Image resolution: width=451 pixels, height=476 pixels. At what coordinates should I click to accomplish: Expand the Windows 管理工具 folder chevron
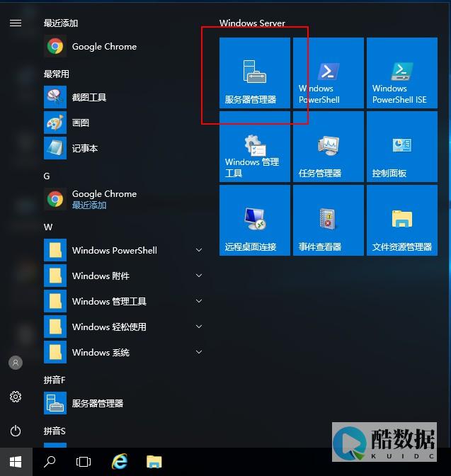tap(199, 301)
